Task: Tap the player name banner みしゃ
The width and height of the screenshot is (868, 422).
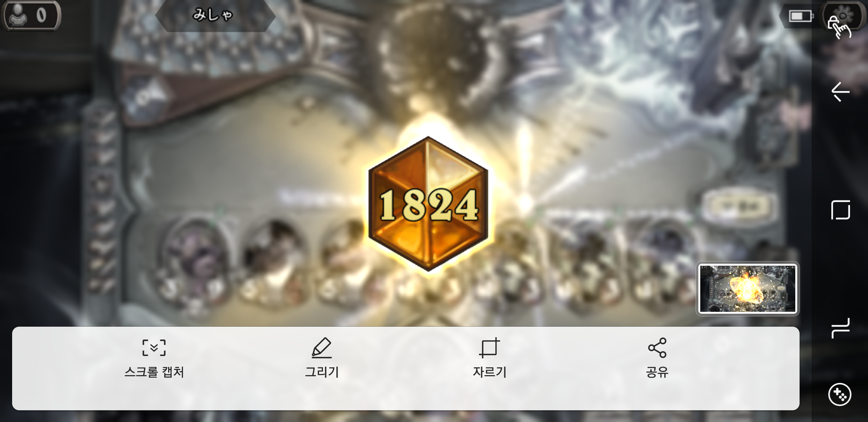Action: tap(215, 15)
